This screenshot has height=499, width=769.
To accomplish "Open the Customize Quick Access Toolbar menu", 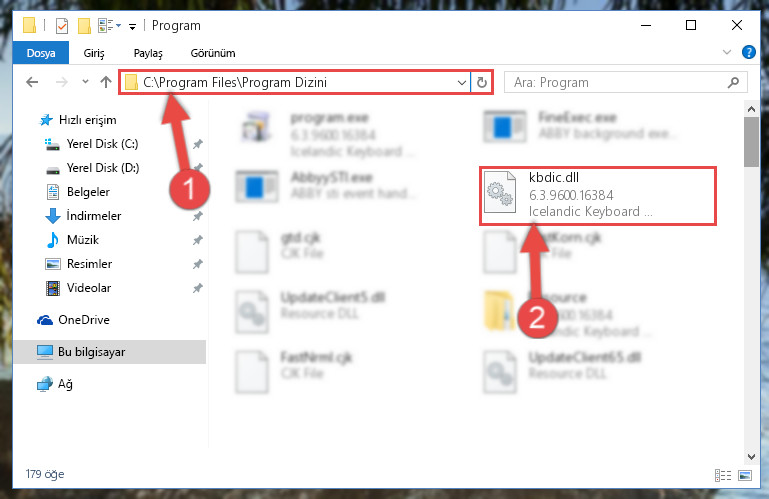I will 132,26.
